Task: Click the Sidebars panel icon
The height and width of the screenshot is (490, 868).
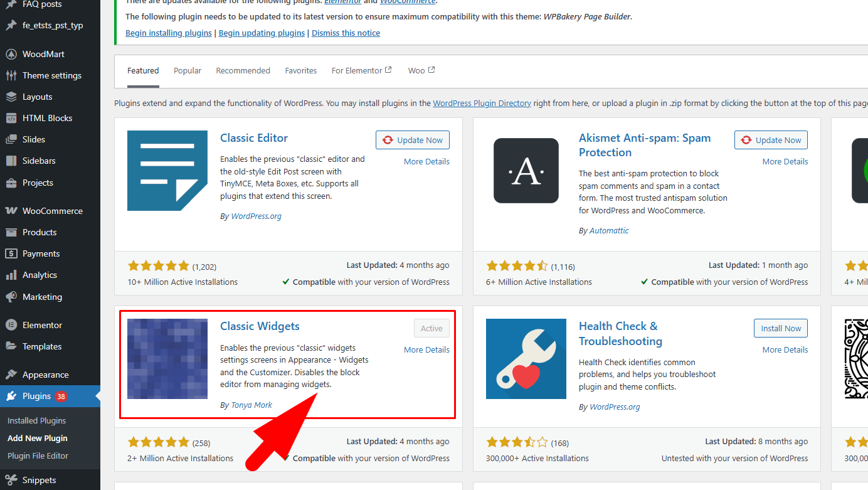Action: coord(11,161)
